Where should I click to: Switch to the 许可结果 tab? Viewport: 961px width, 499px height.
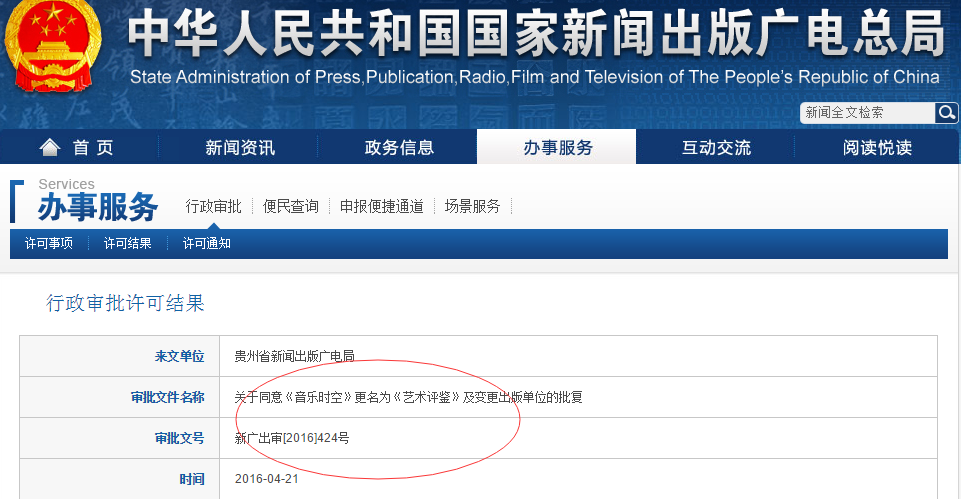(x=127, y=243)
